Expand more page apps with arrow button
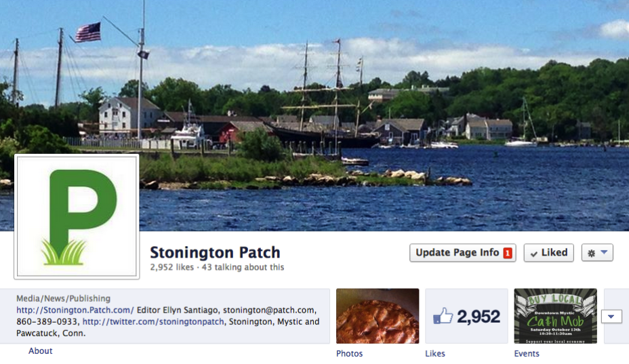This screenshot has width=629, height=364. 611,317
